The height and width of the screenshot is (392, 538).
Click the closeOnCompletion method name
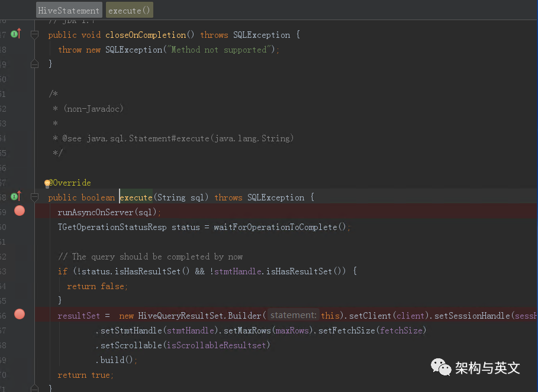[x=146, y=35]
